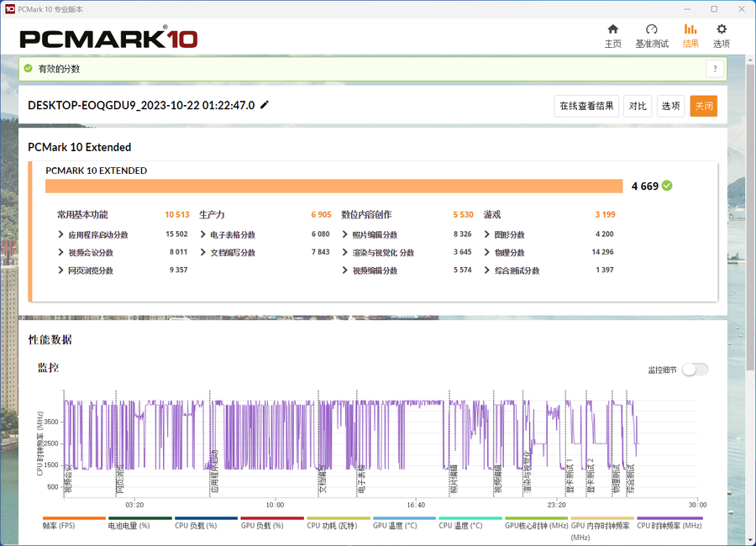Screen dimensions: 756x546
Task: Select the GPU 负载 (%) legend swatch
Action: (x=272, y=518)
